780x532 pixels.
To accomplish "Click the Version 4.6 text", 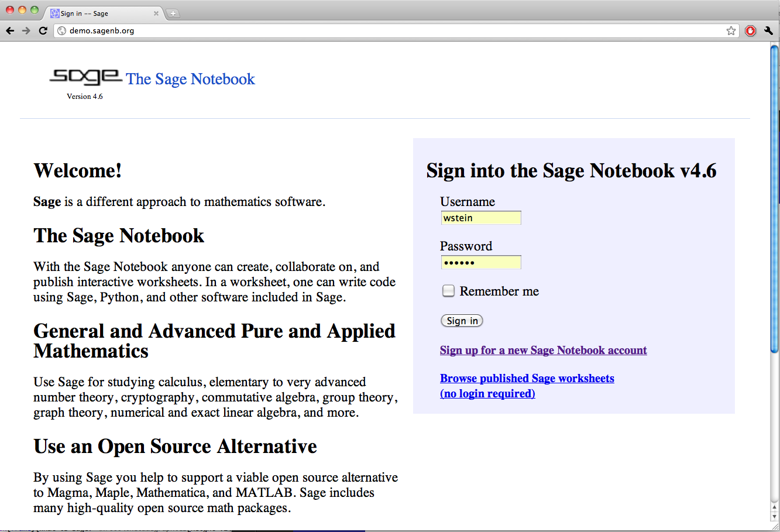I will pyautogui.click(x=85, y=97).
